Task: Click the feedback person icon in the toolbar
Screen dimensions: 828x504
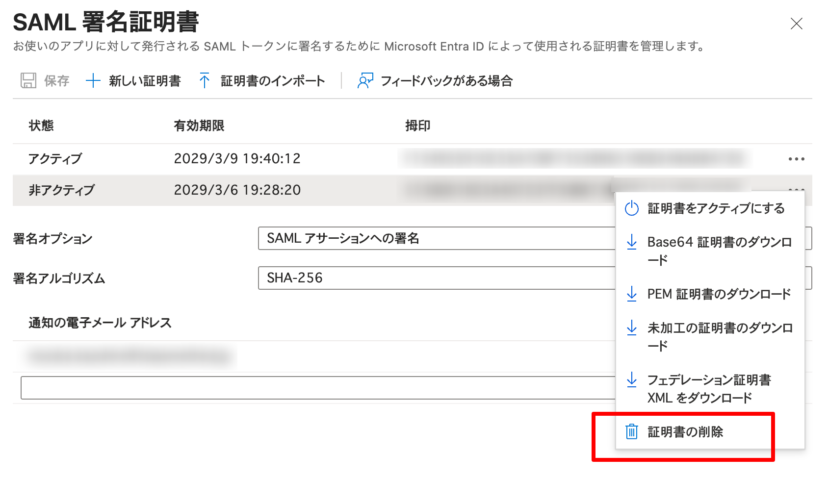Action: click(364, 81)
